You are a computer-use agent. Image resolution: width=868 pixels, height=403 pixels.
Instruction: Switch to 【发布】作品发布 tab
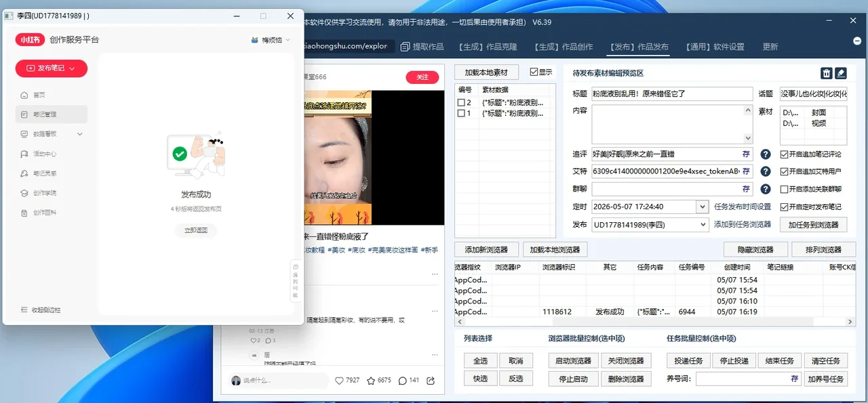(639, 47)
